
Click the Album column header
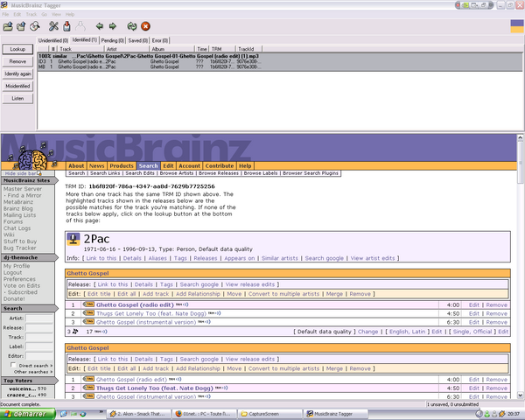(x=171, y=49)
